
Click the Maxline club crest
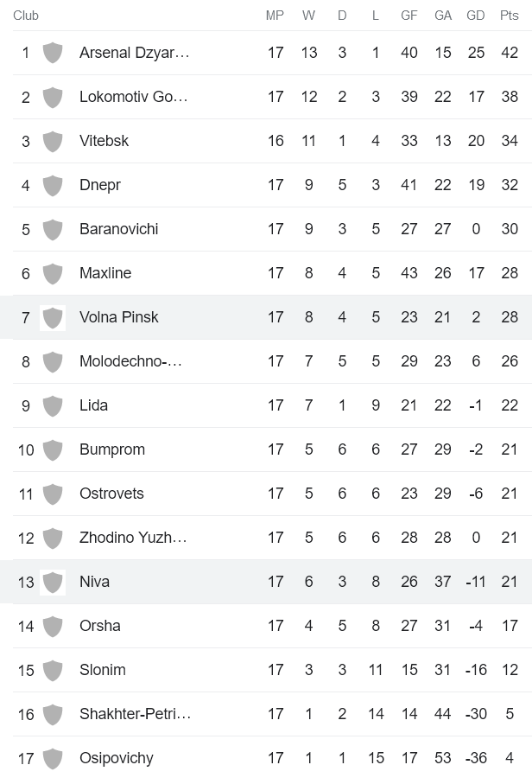tap(52, 273)
